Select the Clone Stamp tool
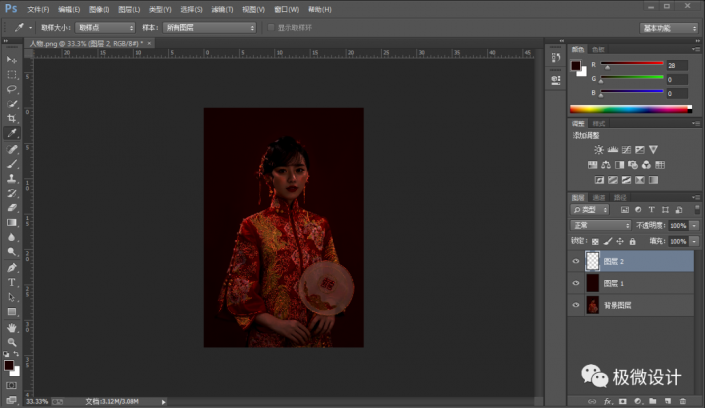Screen dimensions: 705x408 click(12, 179)
